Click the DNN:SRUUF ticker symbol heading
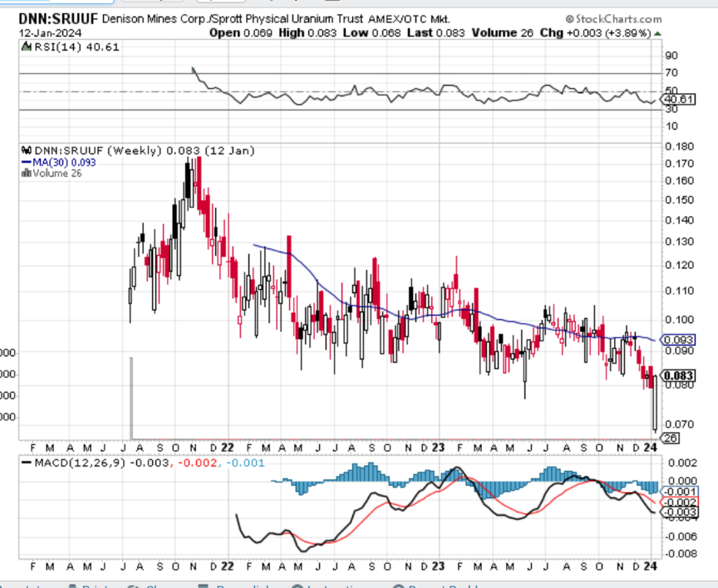718x588 pixels. 58,19
